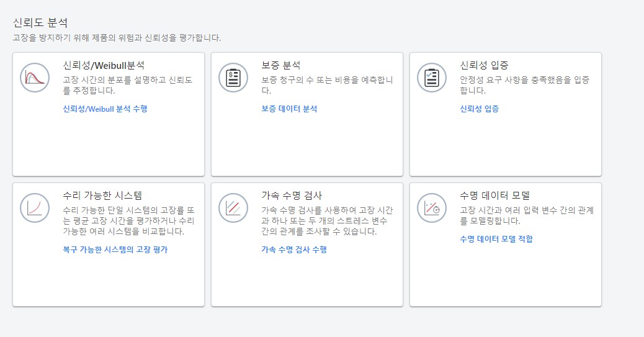
Task: Click the 신뢰도 분석 page heading
Action: 40,23
